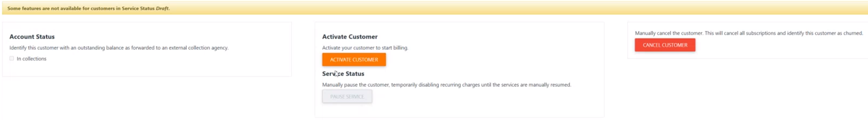Viewport: 868px width, 120px height.
Task: Click the outstanding balance collection agency description
Action: pyautogui.click(x=119, y=48)
